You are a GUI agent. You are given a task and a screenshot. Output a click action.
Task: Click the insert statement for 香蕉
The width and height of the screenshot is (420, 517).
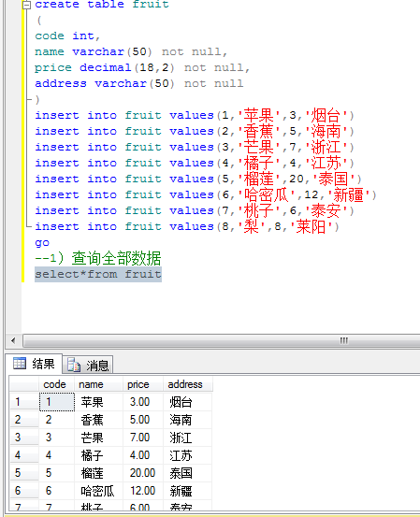[x=195, y=131]
